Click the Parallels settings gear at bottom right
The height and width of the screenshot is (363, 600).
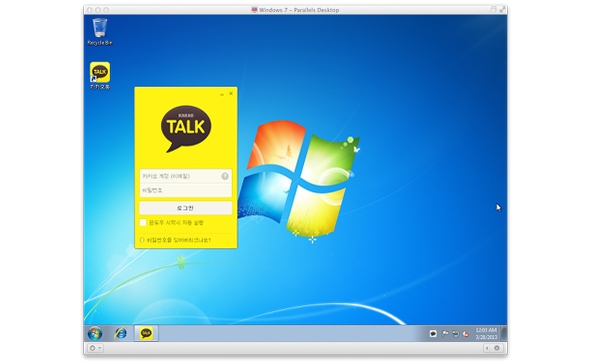497,348
